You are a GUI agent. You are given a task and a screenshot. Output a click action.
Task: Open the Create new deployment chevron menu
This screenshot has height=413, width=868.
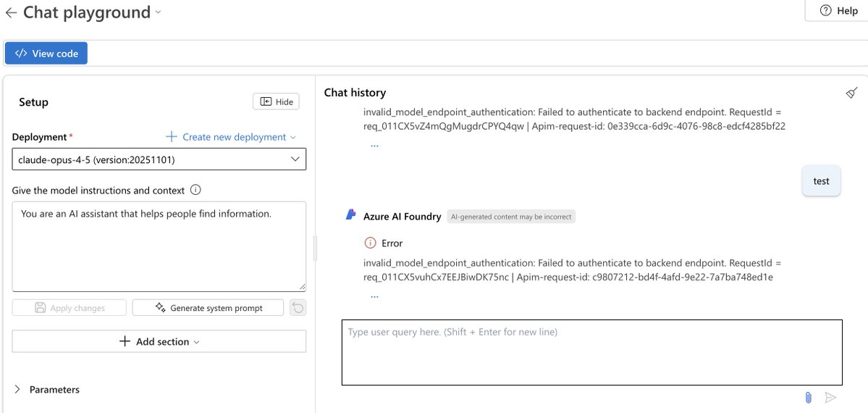tap(293, 138)
